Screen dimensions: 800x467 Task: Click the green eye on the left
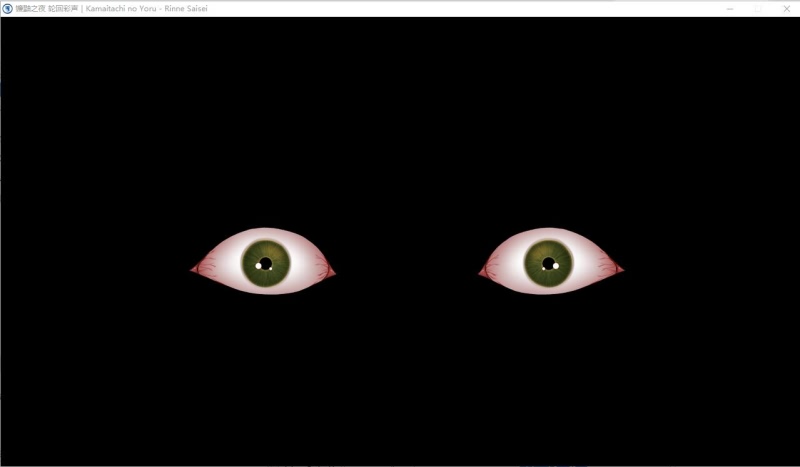pos(263,261)
